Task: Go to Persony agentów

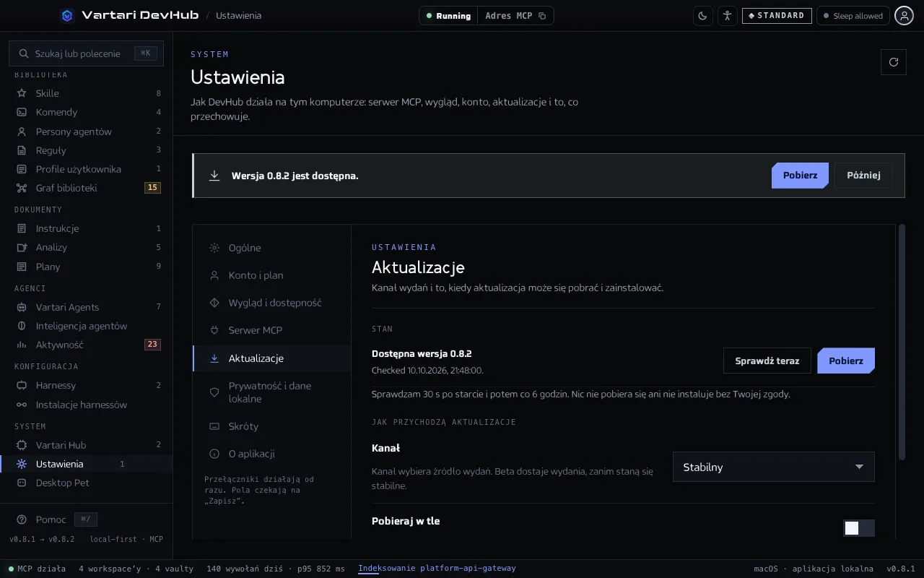Action: tap(87, 131)
